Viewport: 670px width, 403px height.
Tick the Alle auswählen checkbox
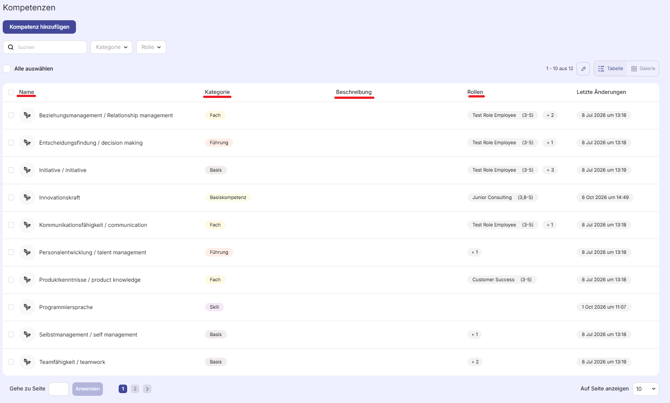[7, 68]
